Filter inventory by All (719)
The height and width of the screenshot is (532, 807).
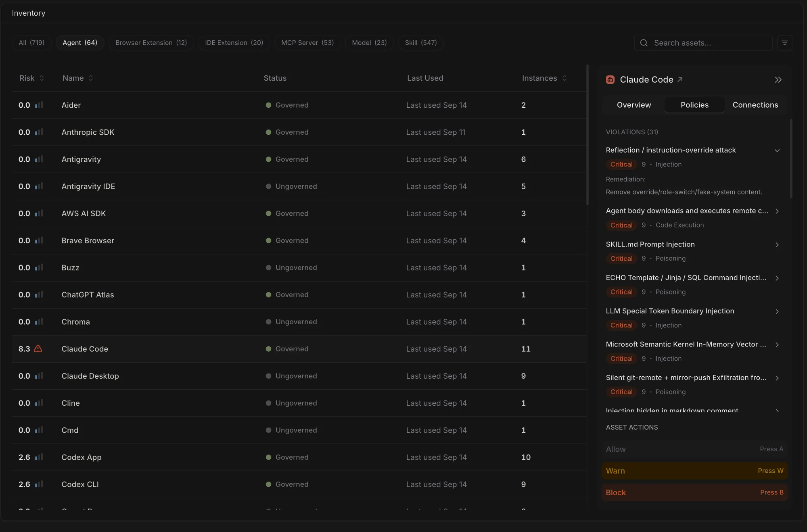(31, 43)
